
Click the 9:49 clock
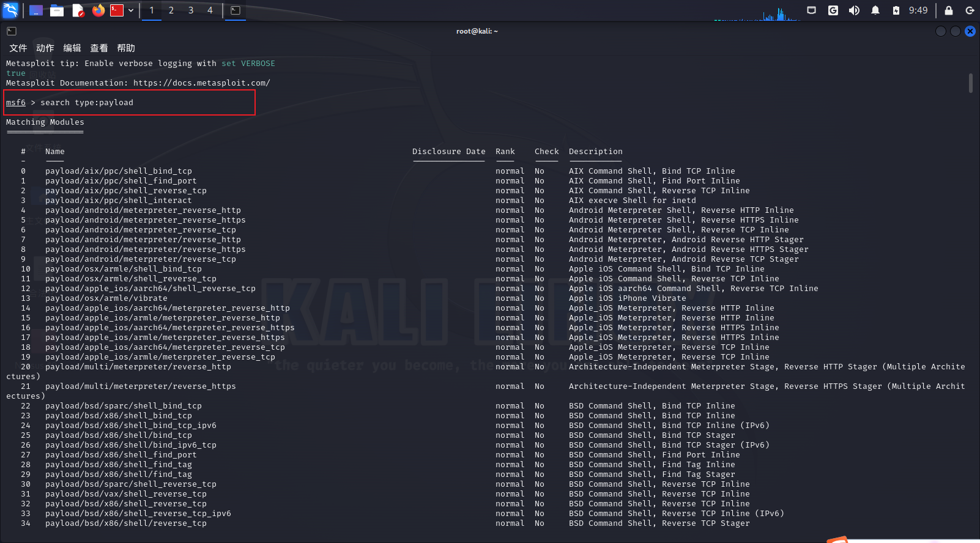tap(918, 10)
